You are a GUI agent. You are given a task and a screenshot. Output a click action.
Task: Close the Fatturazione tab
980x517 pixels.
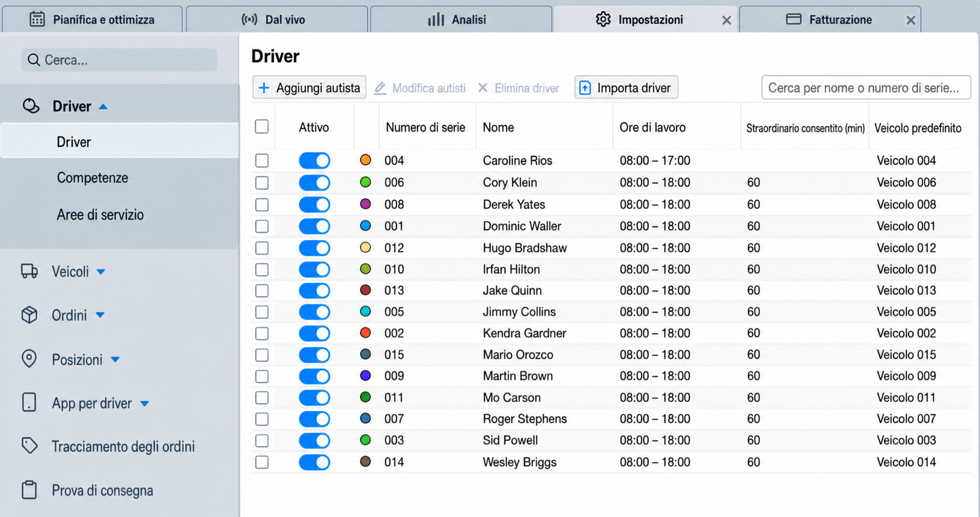click(911, 20)
